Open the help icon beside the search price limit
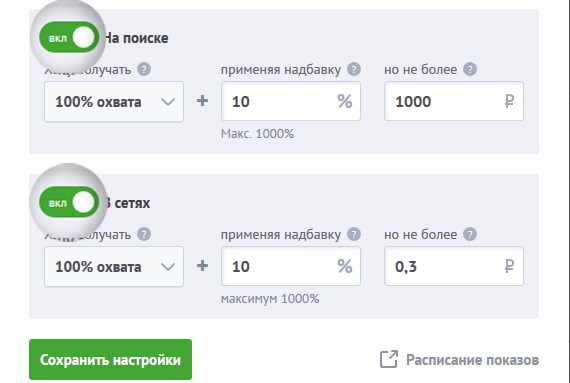 point(470,69)
